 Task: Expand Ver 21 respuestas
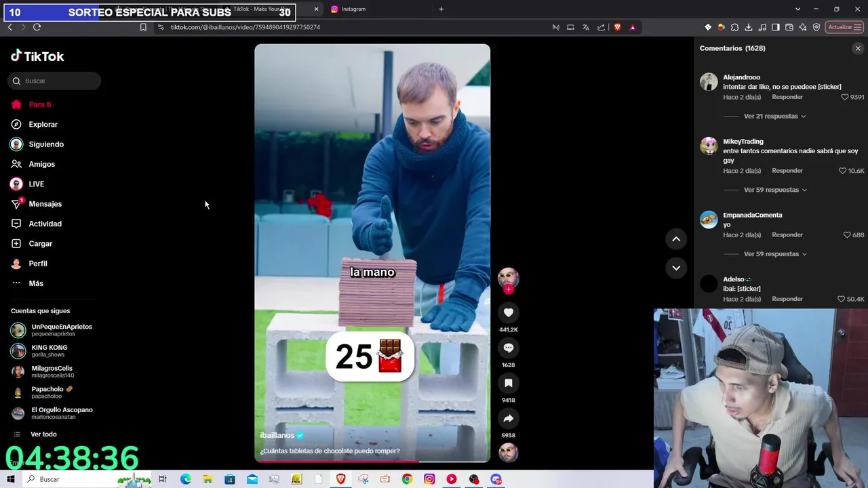click(774, 116)
